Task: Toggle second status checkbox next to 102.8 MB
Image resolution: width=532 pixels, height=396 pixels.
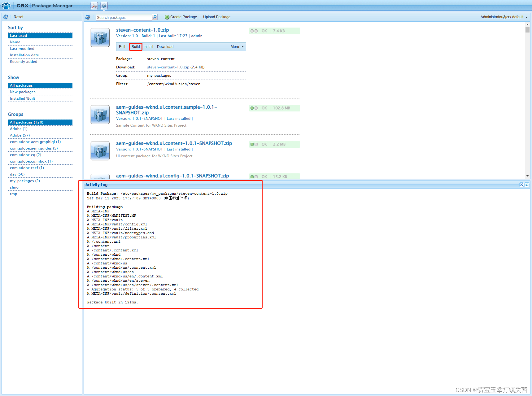Action: (x=256, y=108)
